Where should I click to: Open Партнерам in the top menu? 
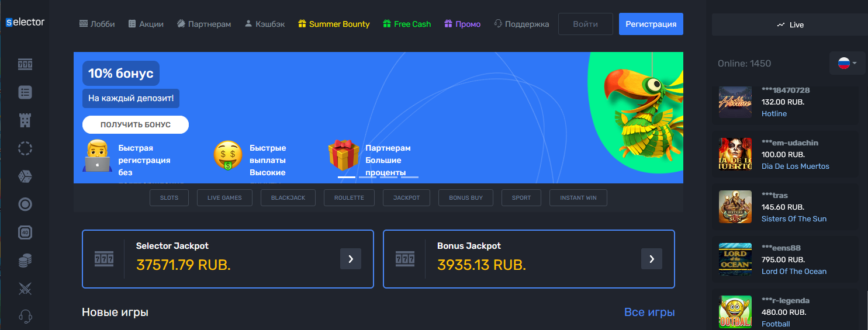[204, 24]
